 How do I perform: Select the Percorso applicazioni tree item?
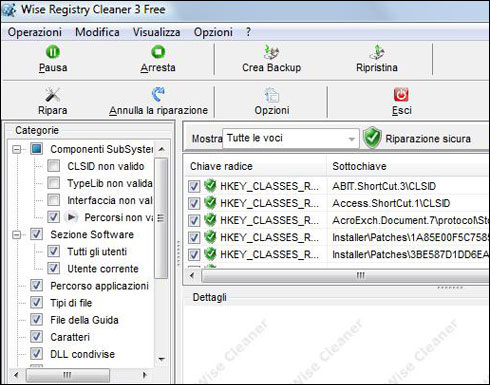point(99,286)
